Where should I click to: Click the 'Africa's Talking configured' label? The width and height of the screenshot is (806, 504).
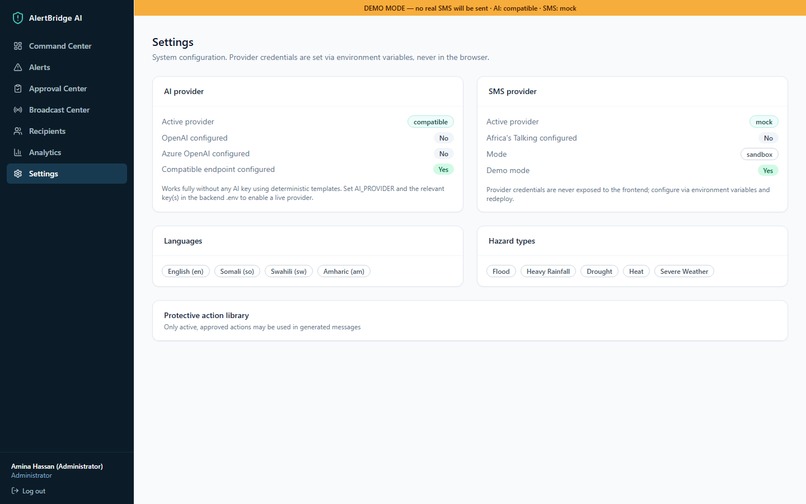[x=532, y=138]
